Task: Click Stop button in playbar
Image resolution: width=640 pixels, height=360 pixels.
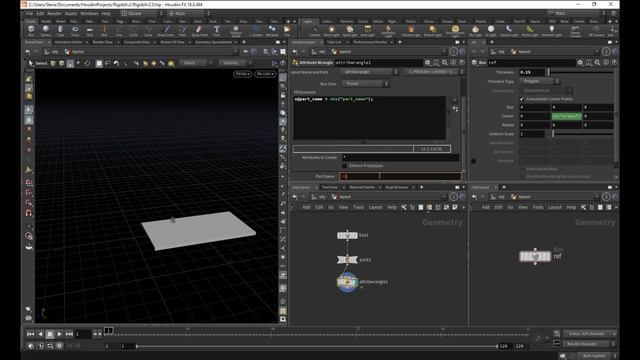Action: pyautogui.click(x=50, y=334)
